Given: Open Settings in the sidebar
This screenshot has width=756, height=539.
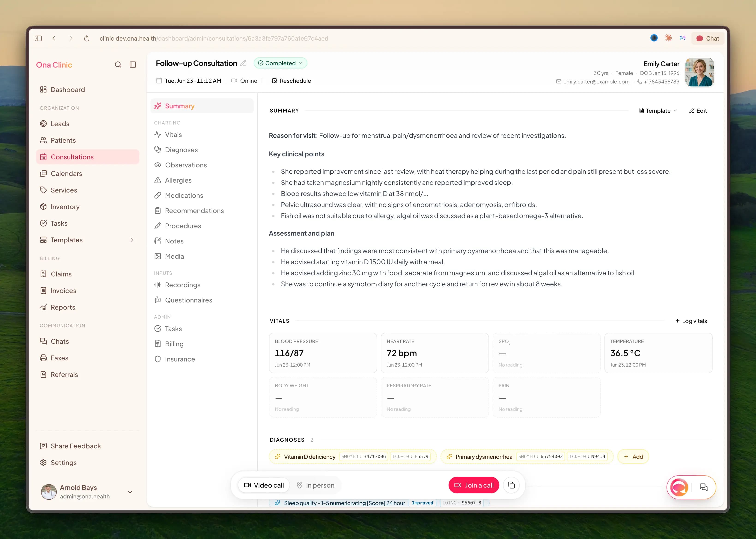Looking at the screenshot, I should (88, 463).
